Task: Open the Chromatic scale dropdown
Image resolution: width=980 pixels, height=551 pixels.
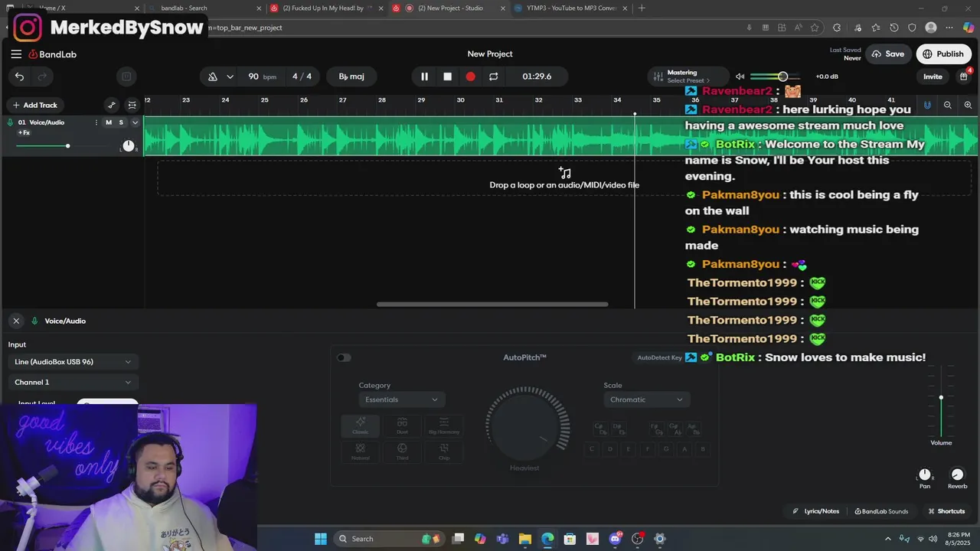Action: [646, 399]
